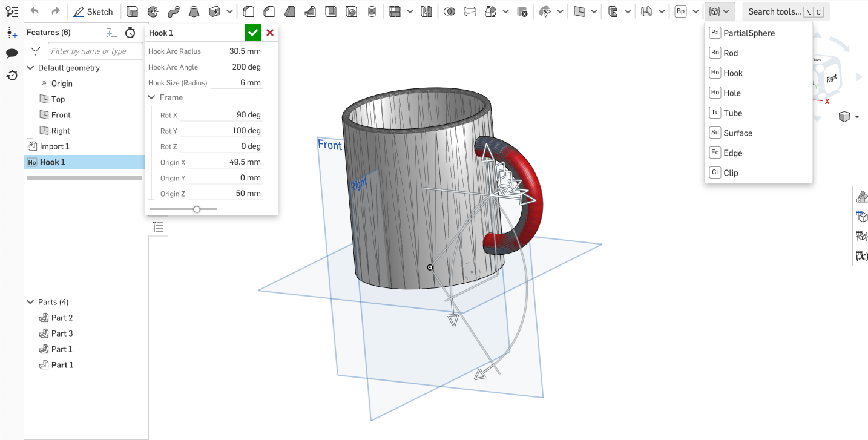Select the Shell tool
Image resolution: width=868 pixels, height=440 pixels.
pos(330,11)
